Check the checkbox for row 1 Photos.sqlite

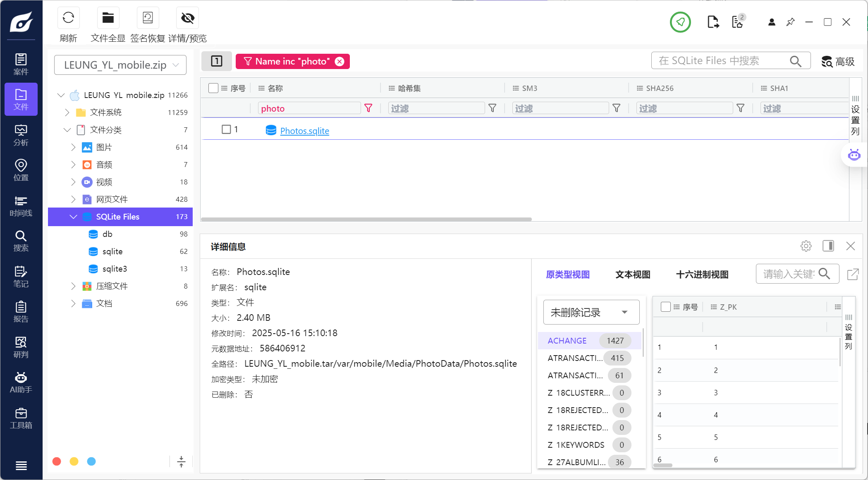click(x=226, y=129)
